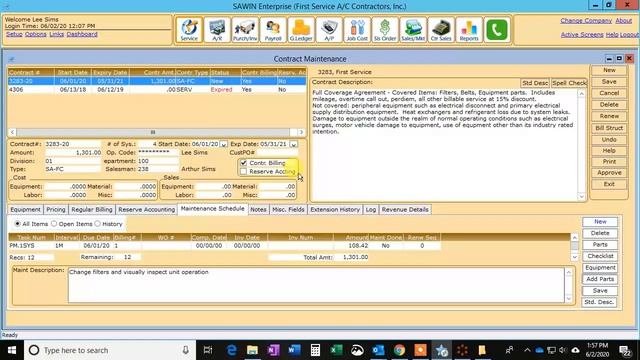The width and height of the screenshot is (640, 360).
Task: Open the A/P module icon
Action: click(329, 30)
